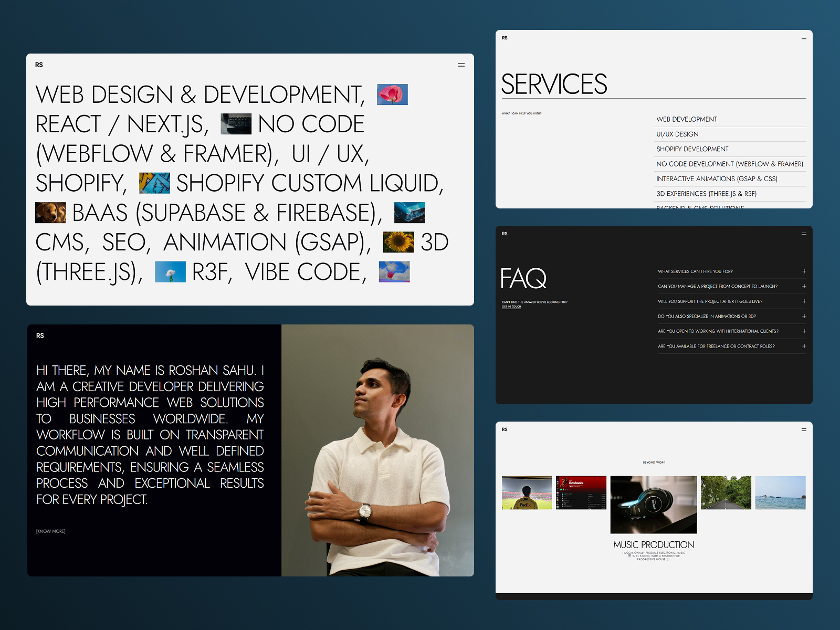The width and height of the screenshot is (840, 630).
Task: Click the [Know More] link
Action: click(x=51, y=531)
